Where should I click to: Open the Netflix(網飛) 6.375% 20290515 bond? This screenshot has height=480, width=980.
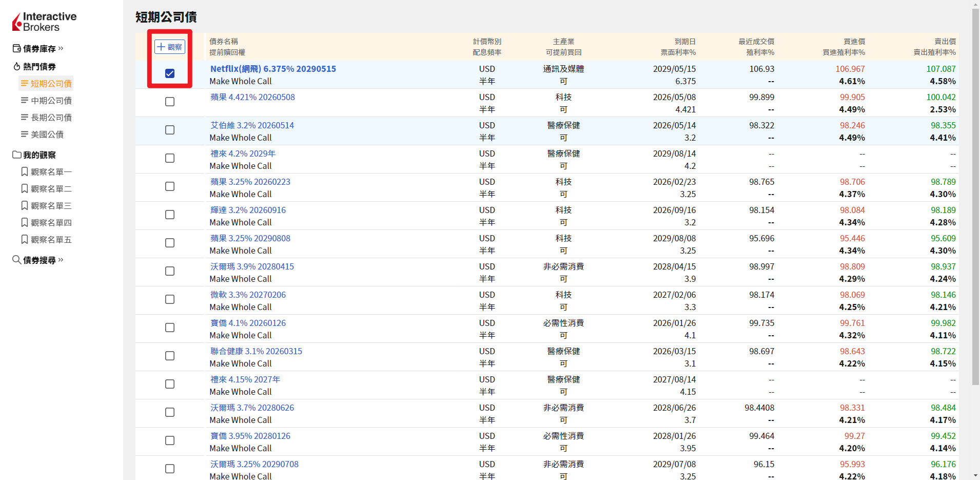(x=273, y=69)
